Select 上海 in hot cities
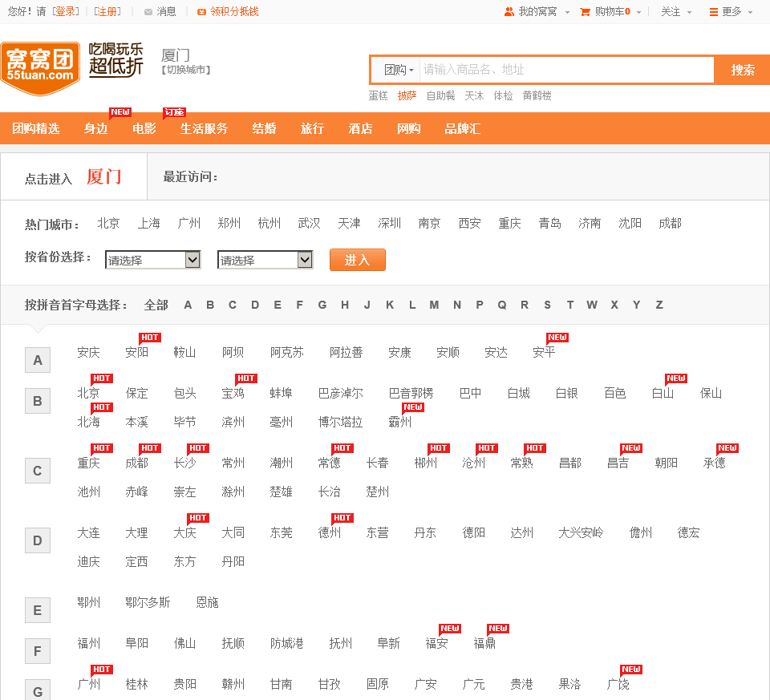 (149, 224)
